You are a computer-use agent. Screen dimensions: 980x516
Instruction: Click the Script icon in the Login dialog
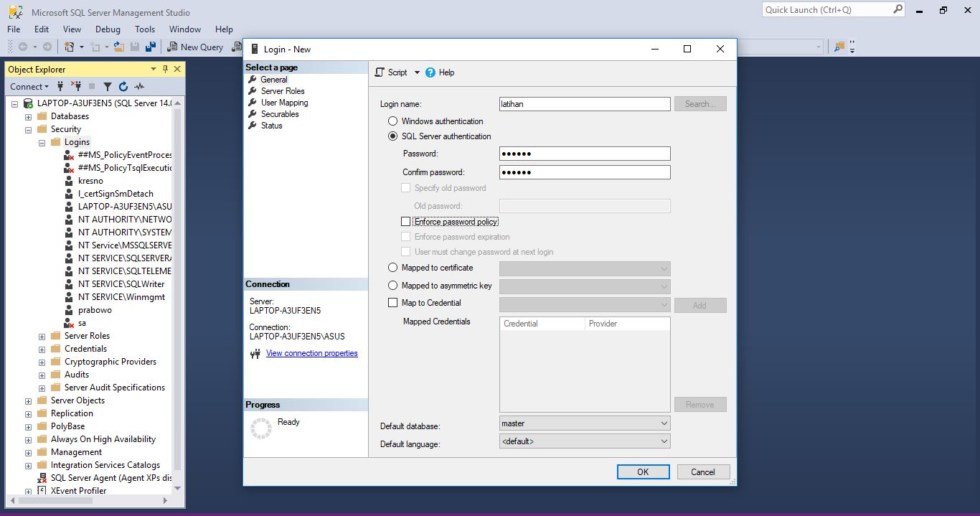coord(378,72)
